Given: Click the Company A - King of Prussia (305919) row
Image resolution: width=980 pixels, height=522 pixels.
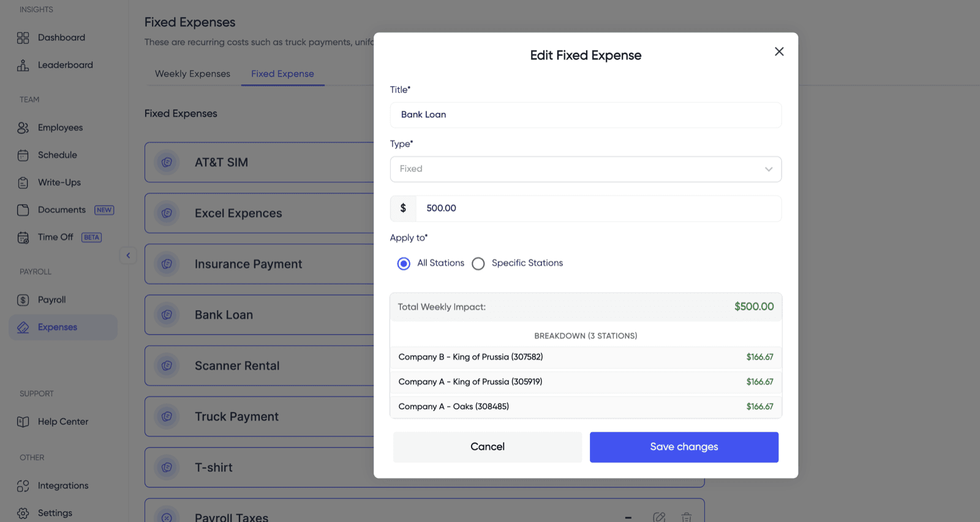Looking at the screenshot, I should click(x=586, y=382).
